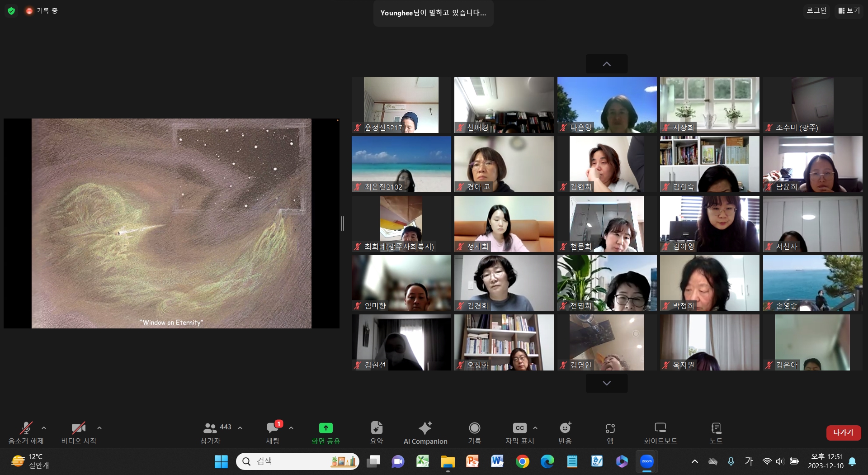Open the 참가자 participants panel

click(211, 433)
